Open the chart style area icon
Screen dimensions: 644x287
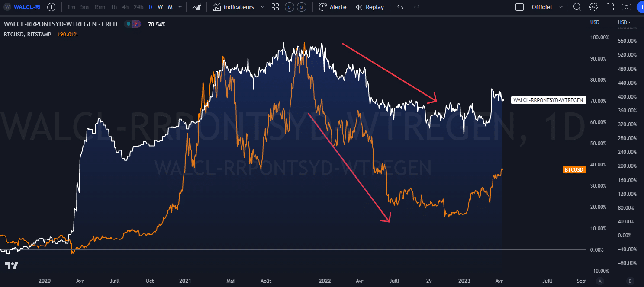point(196,7)
